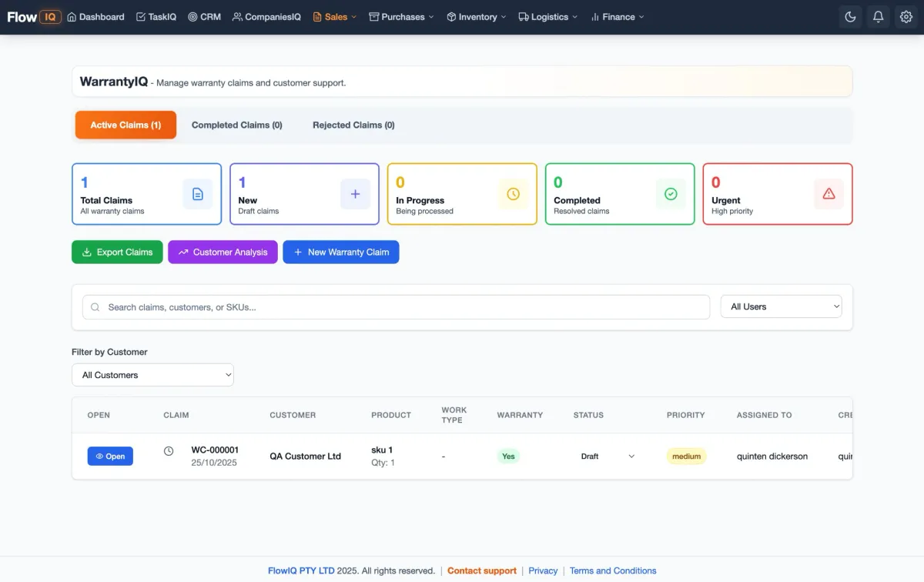Click claim number WC-000001
Image resolution: width=924 pixels, height=582 pixels.
[215, 450]
